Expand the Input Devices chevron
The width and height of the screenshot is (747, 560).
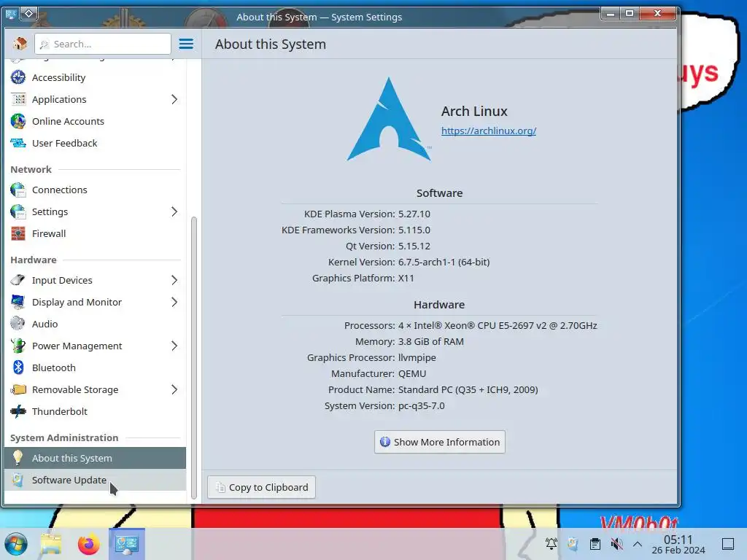[174, 280]
